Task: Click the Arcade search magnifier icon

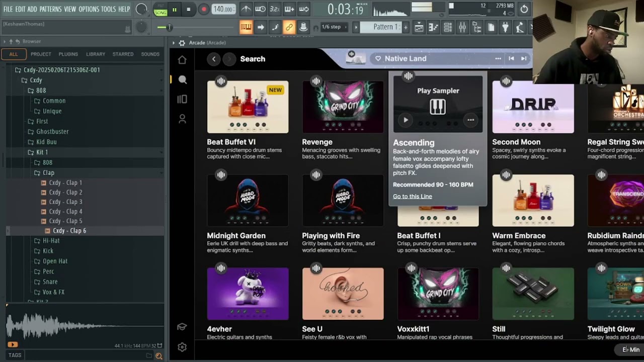Action: (x=182, y=79)
